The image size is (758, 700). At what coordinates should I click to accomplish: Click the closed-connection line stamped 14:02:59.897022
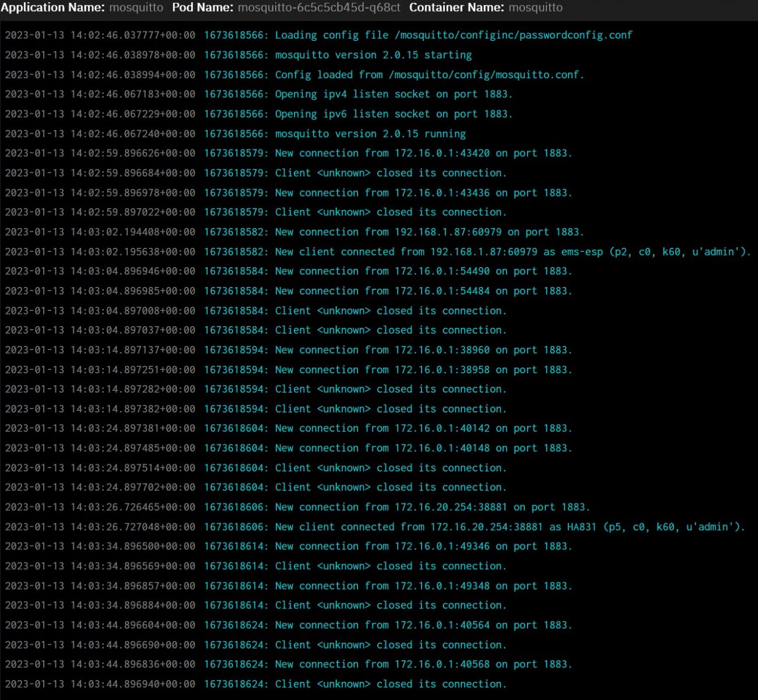256,212
